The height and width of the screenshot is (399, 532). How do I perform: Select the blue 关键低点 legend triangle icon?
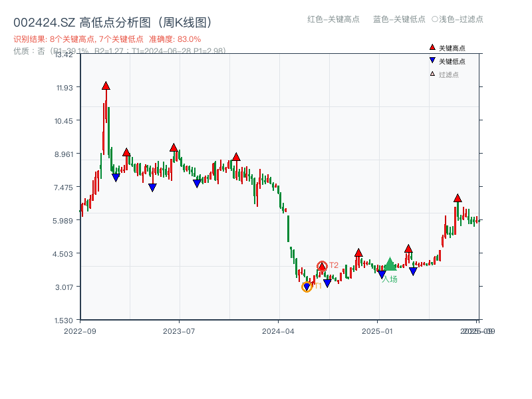click(432, 61)
